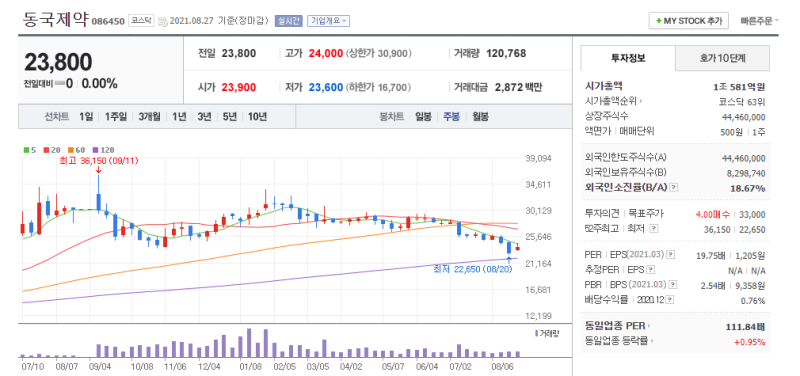Expand the 기업개요 dropdown
Image resolution: width=800 pixels, height=376 pixels.
(329, 21)
